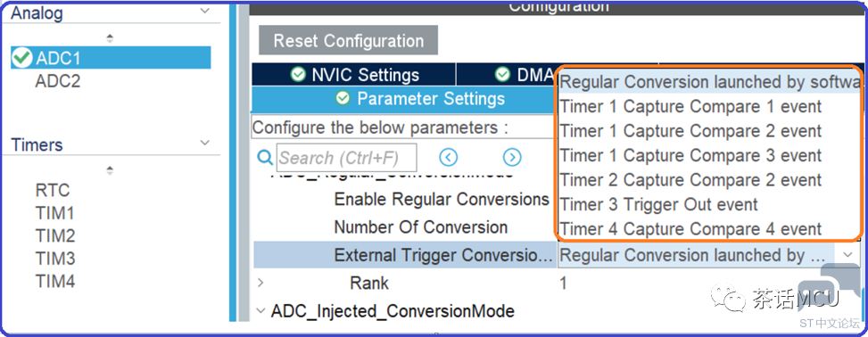Switch to the NVIC Settings tab
Viewport: 868px width, 337px height.
[x=354, y=74]
